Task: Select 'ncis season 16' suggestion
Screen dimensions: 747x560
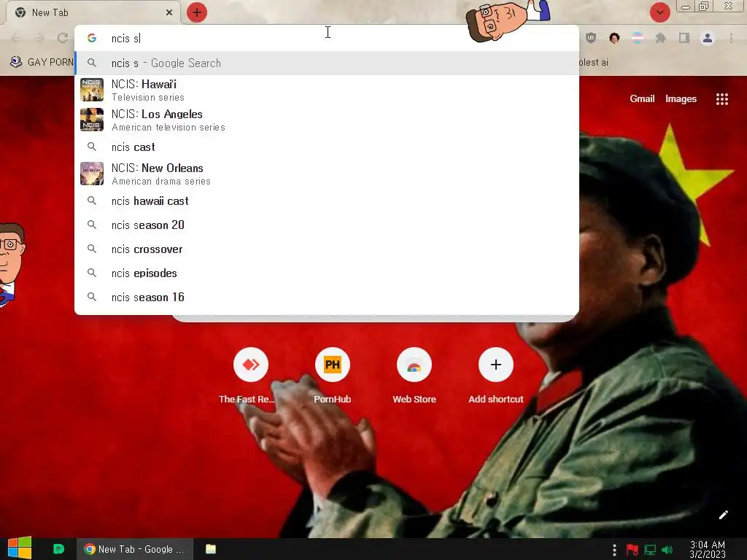Action: click(327, 297)
